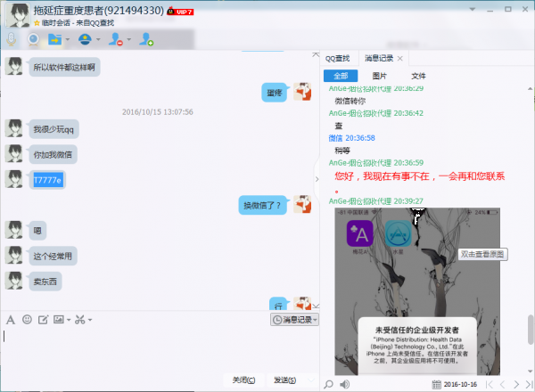Open the dropdown beside 发送 button
535x392 pixels.
(x=311, y=380)
